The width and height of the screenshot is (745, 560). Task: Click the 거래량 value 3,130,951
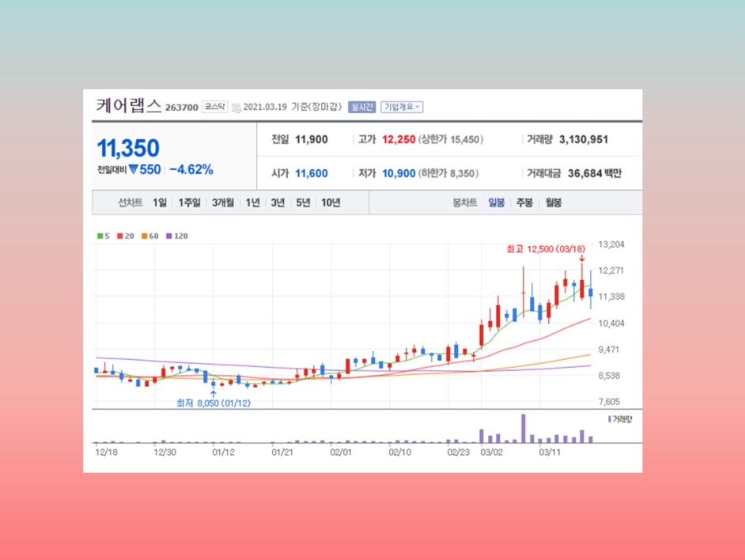[x=584, y=140]
